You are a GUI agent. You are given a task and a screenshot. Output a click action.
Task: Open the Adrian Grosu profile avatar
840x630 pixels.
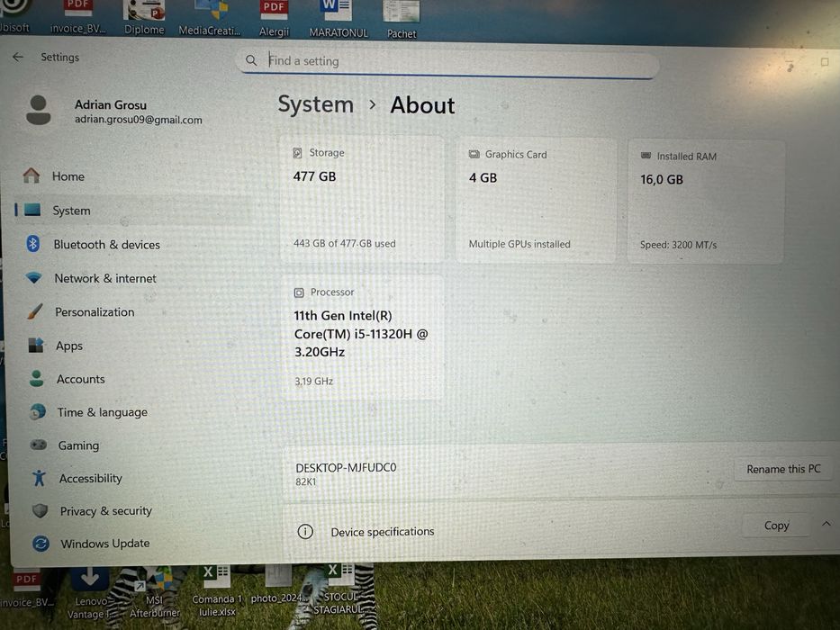(x=39, y=111)
